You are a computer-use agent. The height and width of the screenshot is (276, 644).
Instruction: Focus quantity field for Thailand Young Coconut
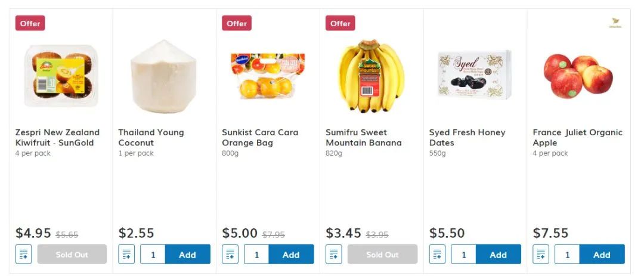click(x=153, y=255)
